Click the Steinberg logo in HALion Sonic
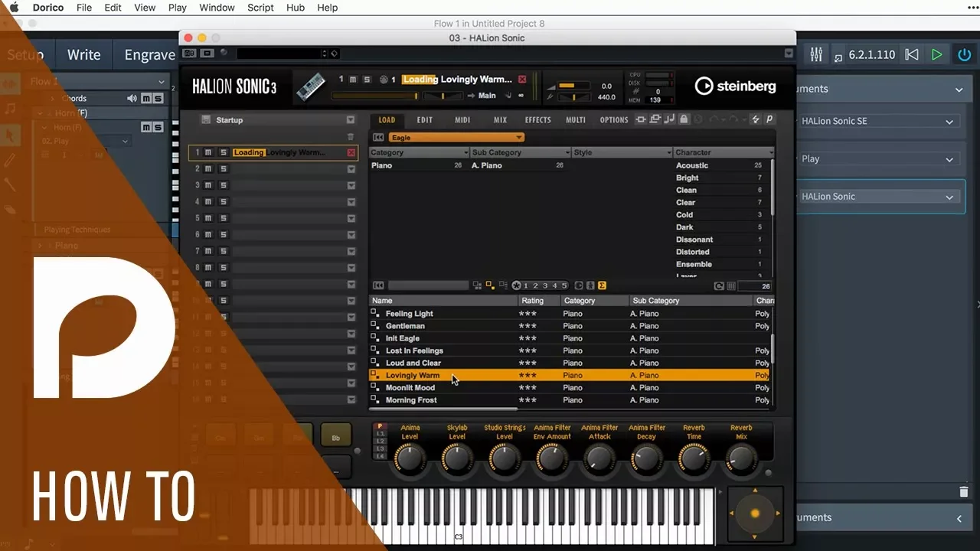 [735, 86]
